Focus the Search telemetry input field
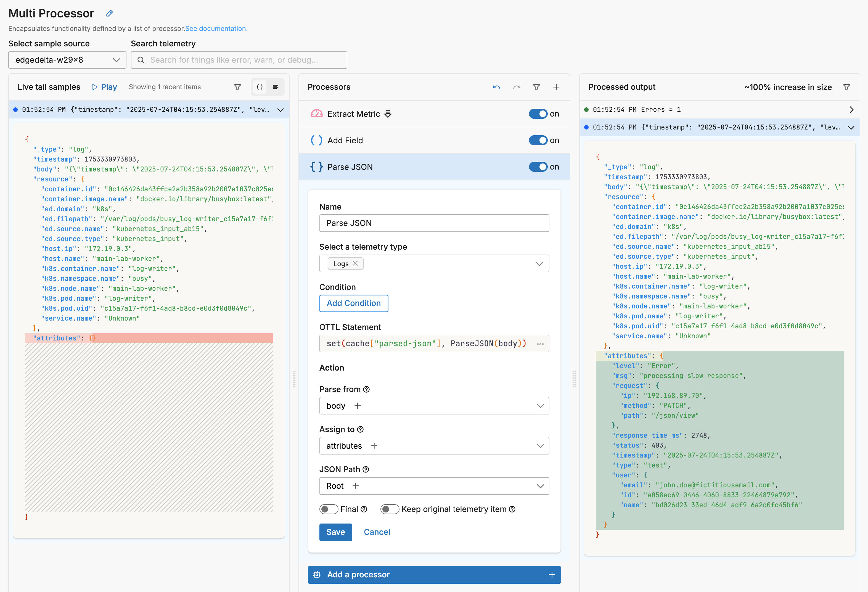The image size is (868, 592). tap(239, 60)
